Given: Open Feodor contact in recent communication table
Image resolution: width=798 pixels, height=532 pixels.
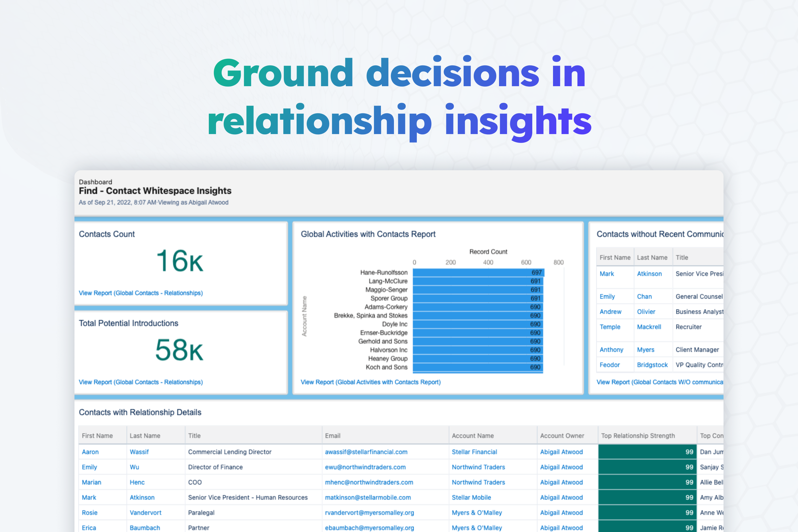Looking at the screenshot, I should [x=609, y=365].
